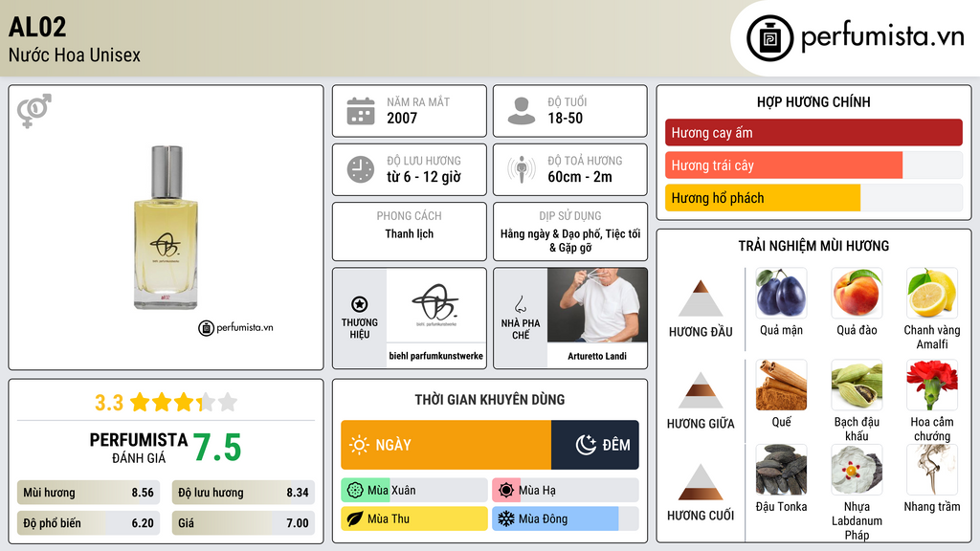This screenshot has width=980, height=551.
Task: Click the sun icon for Mùa Hạ
Action: pos(506,491)
